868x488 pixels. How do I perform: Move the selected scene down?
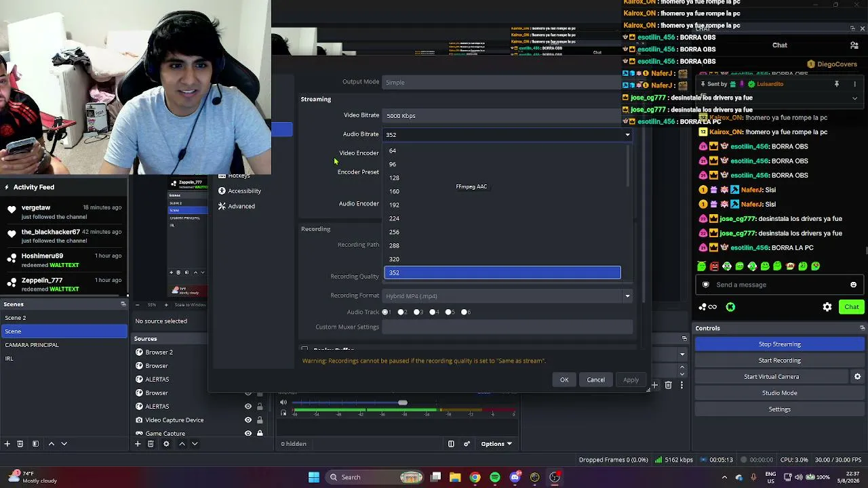tap(64, 444)
